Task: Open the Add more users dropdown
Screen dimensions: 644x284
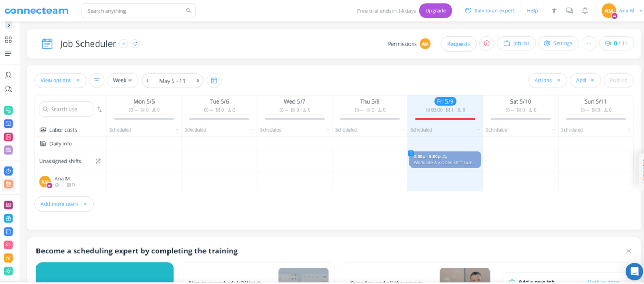Action: [x=64, y=204]
